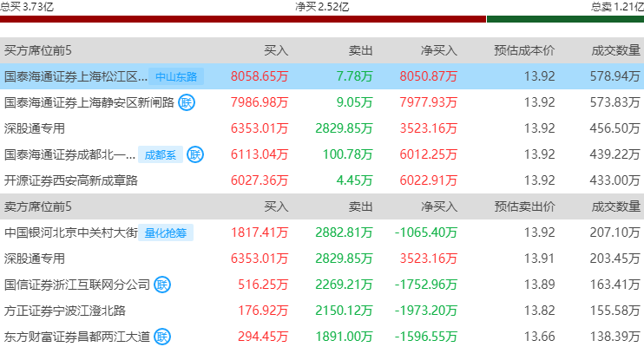Screen dimensions: 644x347
Task: Open the 量化抢筹 tag
Action: [166, 232]
